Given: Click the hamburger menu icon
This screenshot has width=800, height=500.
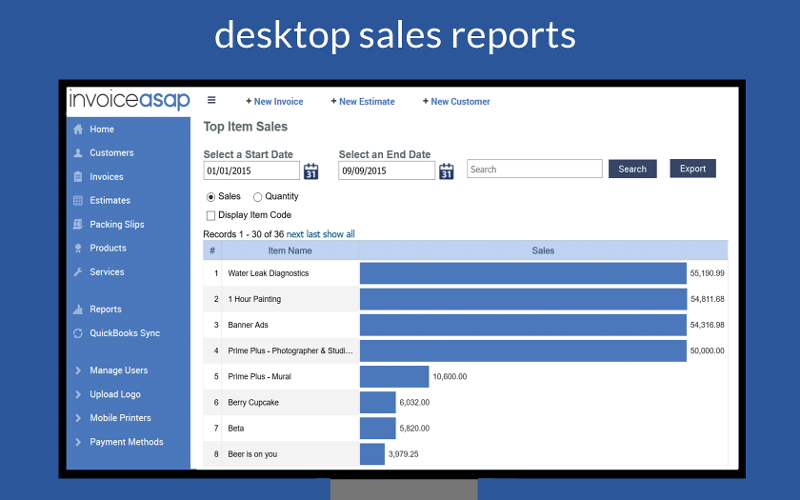Looking at the screenshot, I should pyautogui.click(x=211, y=100).
